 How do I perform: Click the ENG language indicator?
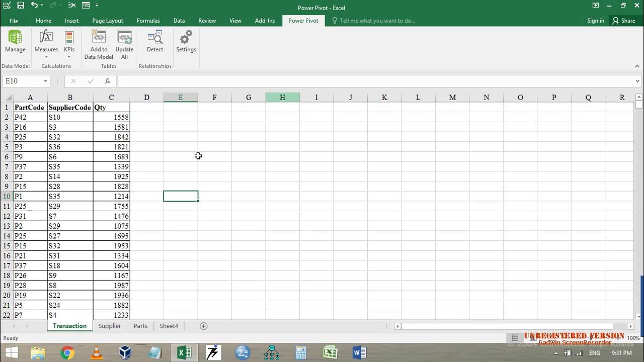click(x=594, y=353)
